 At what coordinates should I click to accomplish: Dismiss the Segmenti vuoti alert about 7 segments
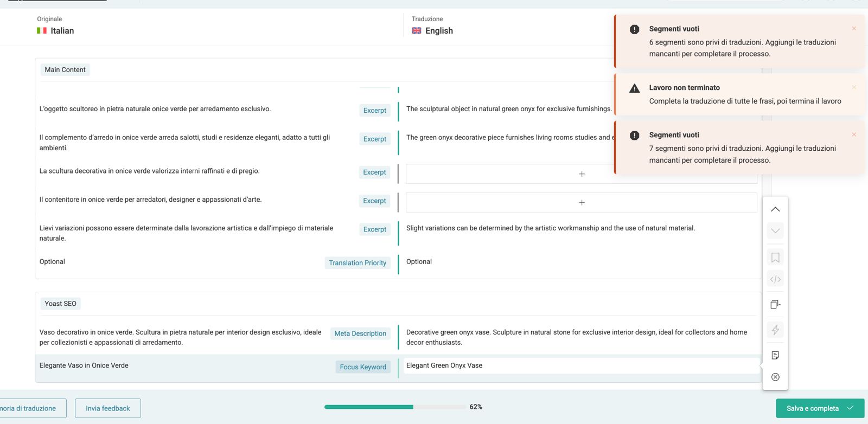(x=854, y=134)
